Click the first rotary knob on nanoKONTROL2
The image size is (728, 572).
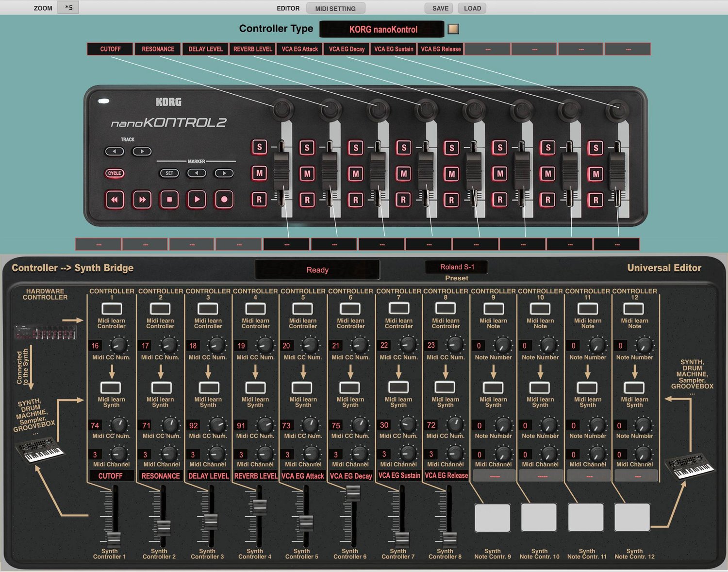[x=282, y=110]
